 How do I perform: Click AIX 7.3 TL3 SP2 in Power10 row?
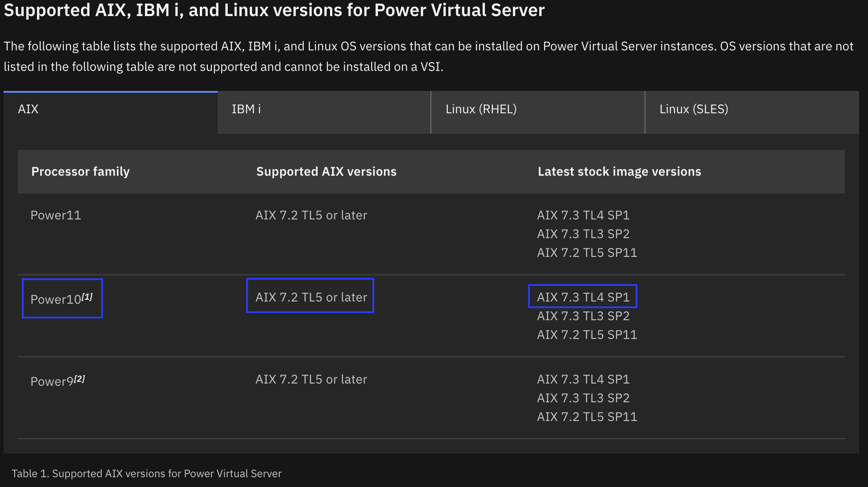583,316
